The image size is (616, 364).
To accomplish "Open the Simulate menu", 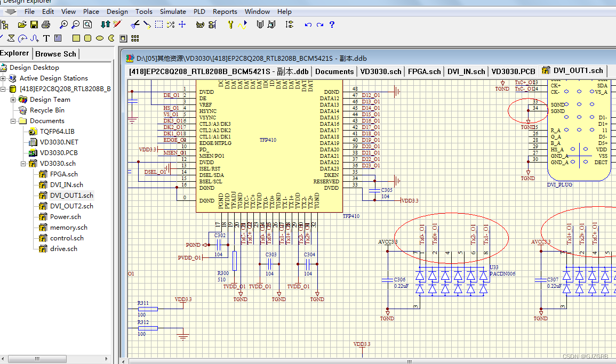I will pyautogui.click(x=173, y=11).
